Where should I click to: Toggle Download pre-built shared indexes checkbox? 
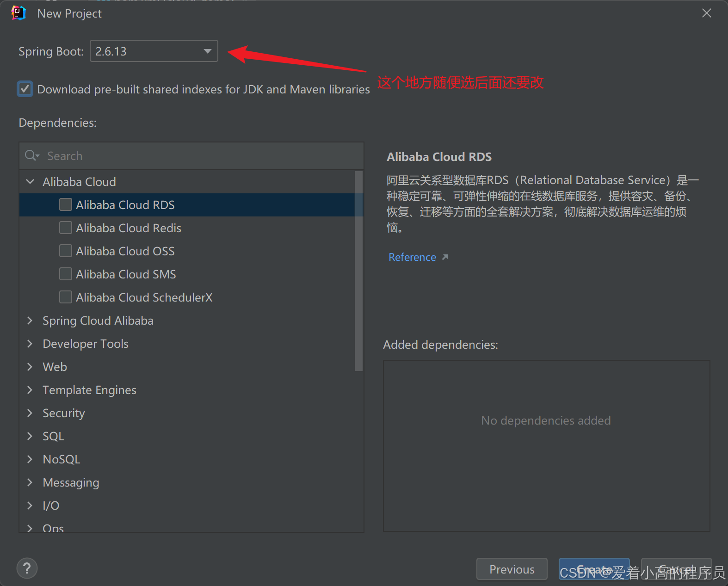coord(25,89)
